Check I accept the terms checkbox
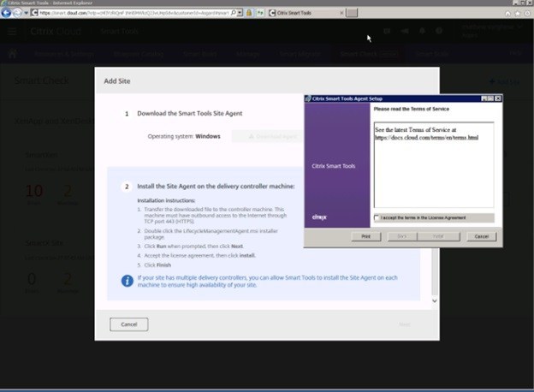 pyautogui.click(x=377, y=217)
